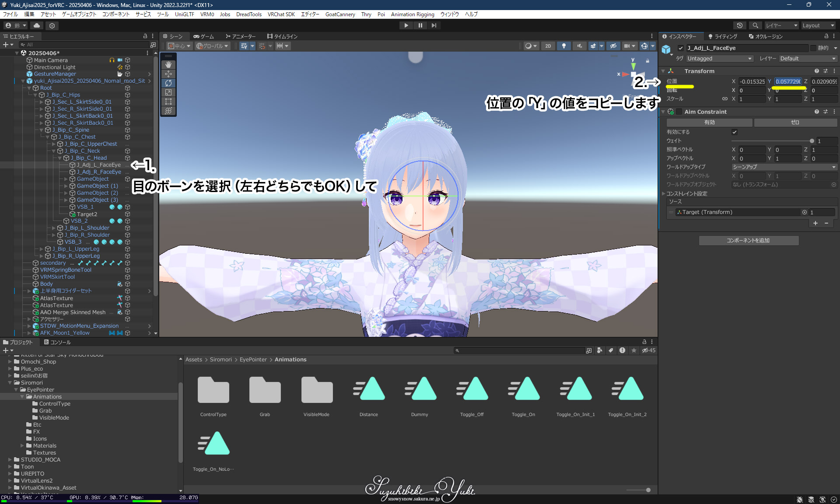840x504 pixels.
Task: Open the undo history icon
Action: coord(740,25)
